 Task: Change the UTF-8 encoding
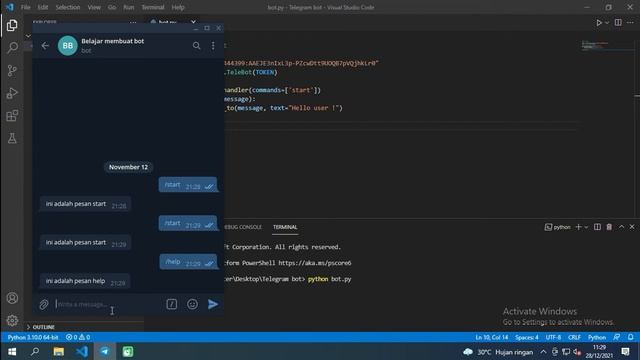553,337
